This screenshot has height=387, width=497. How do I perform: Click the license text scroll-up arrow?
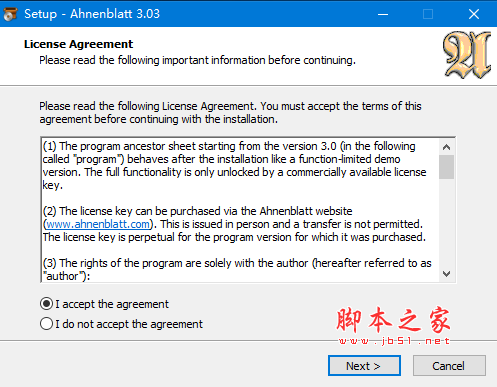tap(446, 147)
